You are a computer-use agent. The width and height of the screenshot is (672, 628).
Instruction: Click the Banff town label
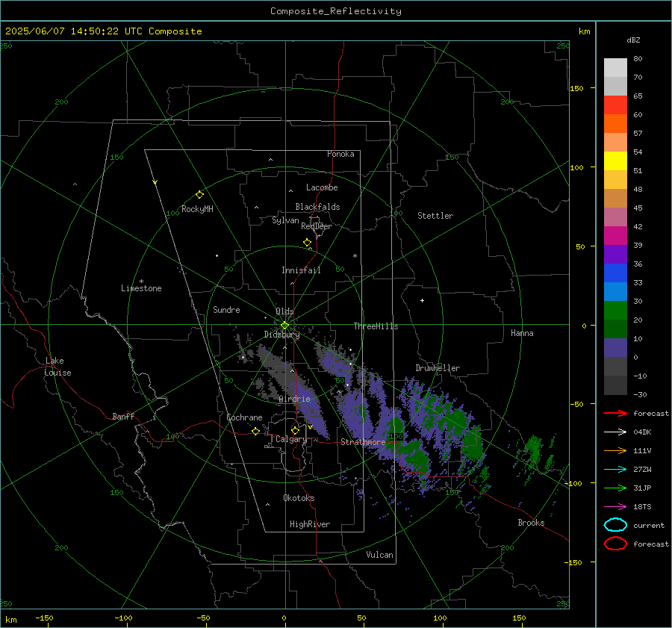[123, 416]
